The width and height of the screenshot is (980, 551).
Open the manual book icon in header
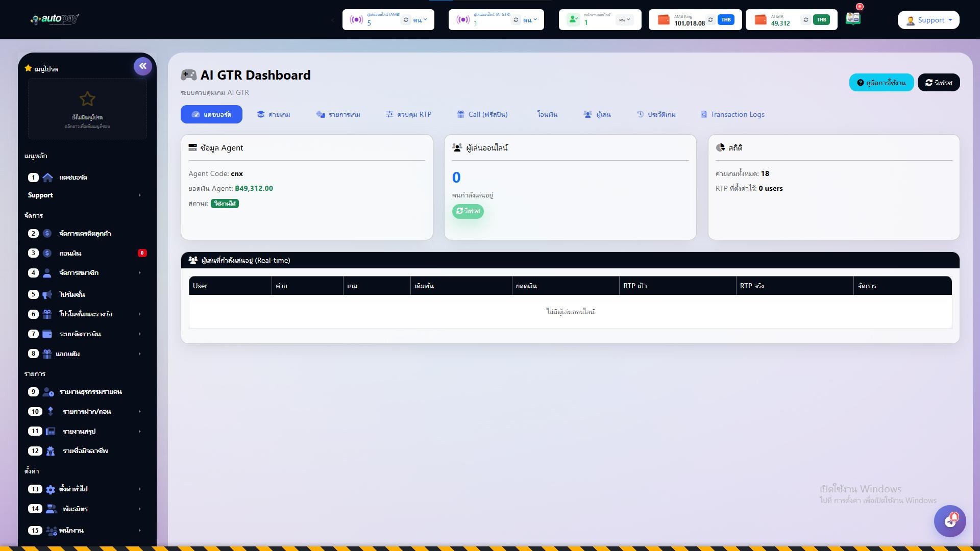tap(853, 19)
